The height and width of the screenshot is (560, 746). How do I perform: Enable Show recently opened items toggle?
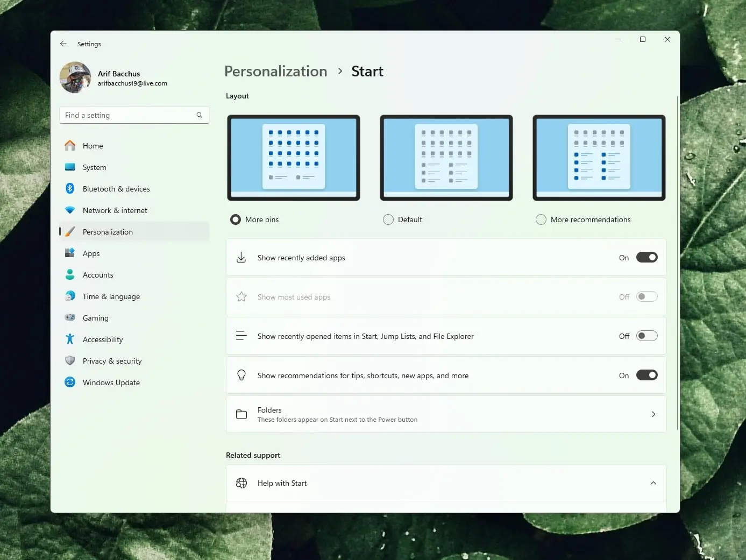coord(646,336)
